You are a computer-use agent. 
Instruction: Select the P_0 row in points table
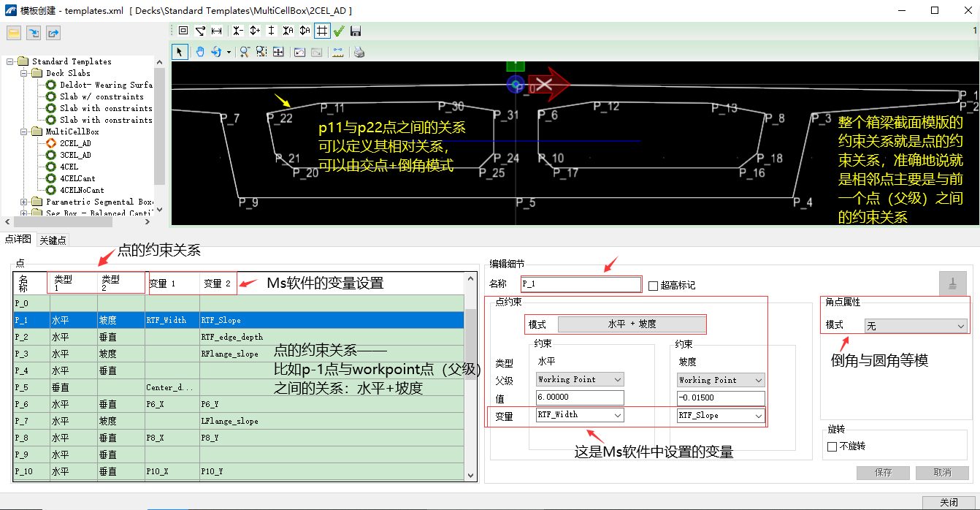[x=239, y=302]
